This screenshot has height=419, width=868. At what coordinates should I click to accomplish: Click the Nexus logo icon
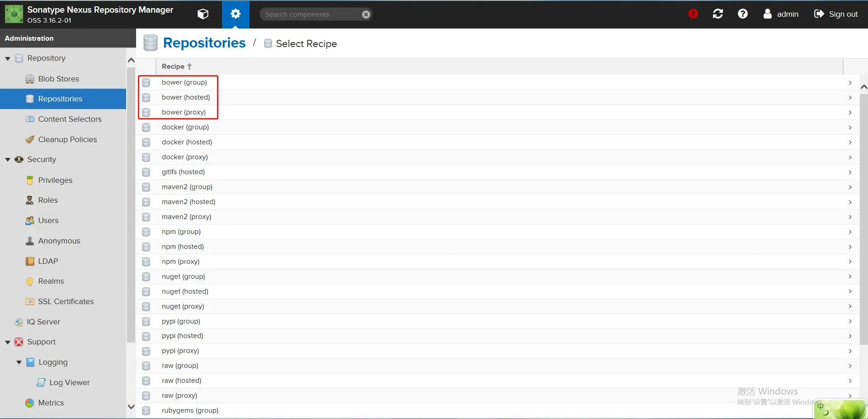click(14, 14)
